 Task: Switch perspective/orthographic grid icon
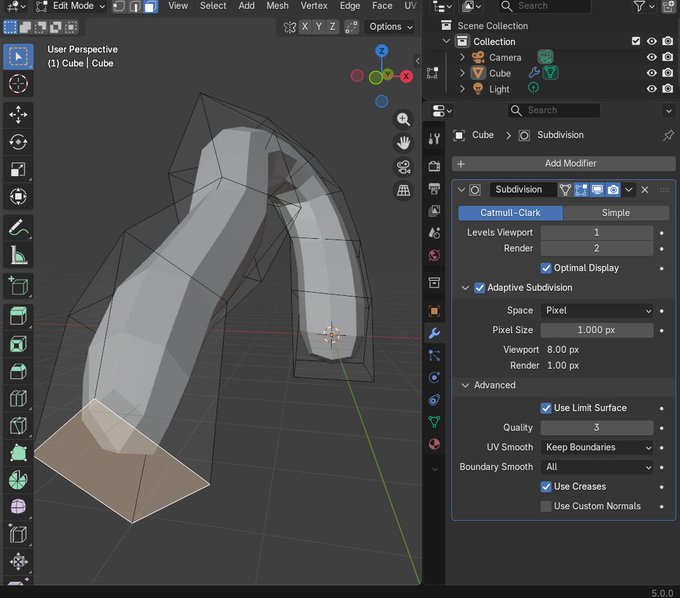tap(403, 190)
